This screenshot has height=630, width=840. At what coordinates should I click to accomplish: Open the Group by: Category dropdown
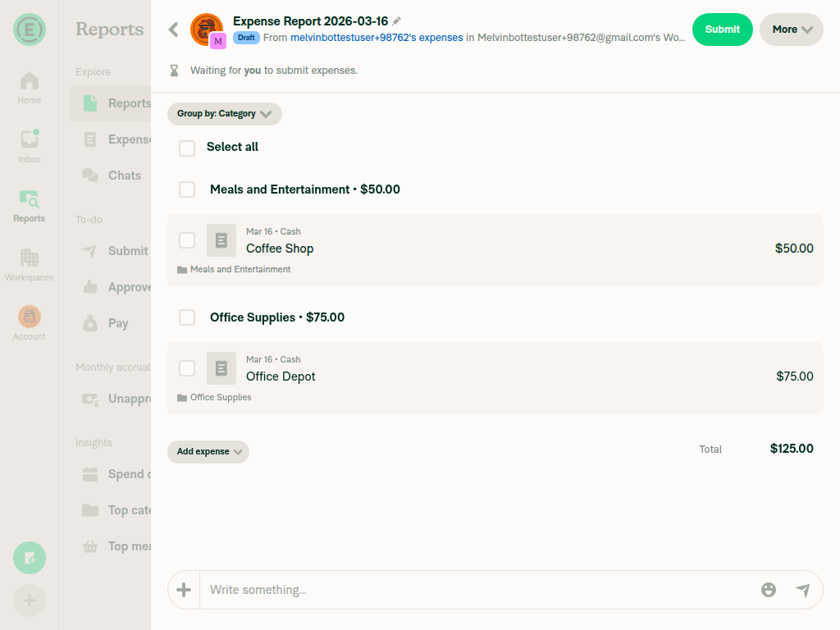click(x=224, y=114)
